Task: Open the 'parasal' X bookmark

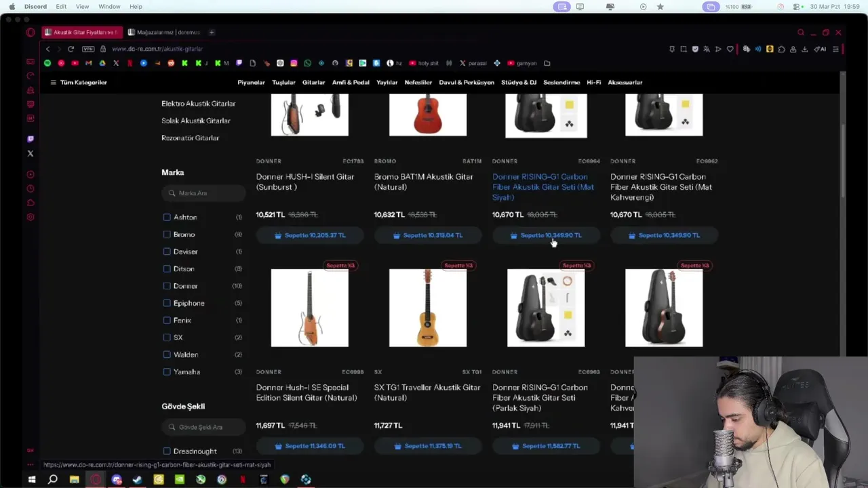Action: tap(473, 63)
